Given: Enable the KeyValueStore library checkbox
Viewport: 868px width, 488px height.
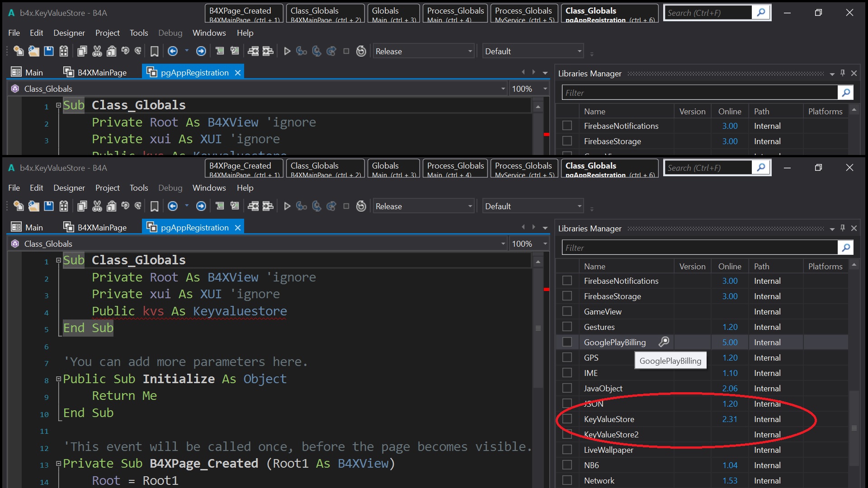Looking at the screenshot, I should pos(567,419).
